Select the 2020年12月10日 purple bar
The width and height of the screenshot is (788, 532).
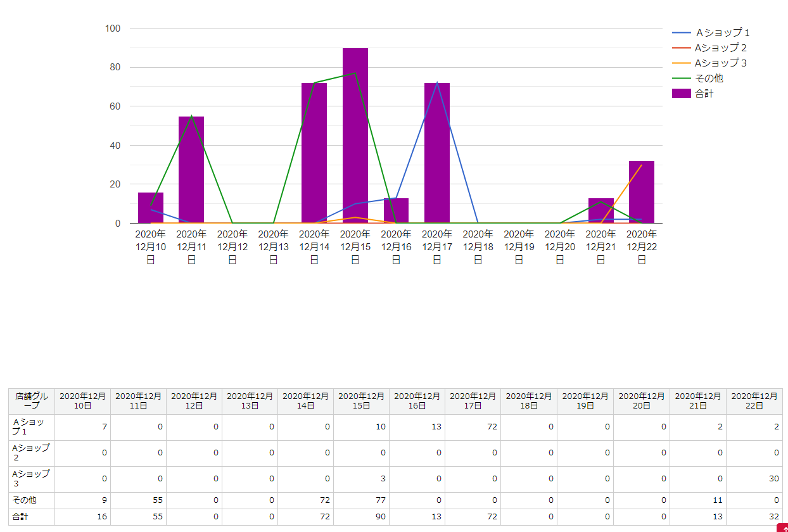[x=151, y=208]
